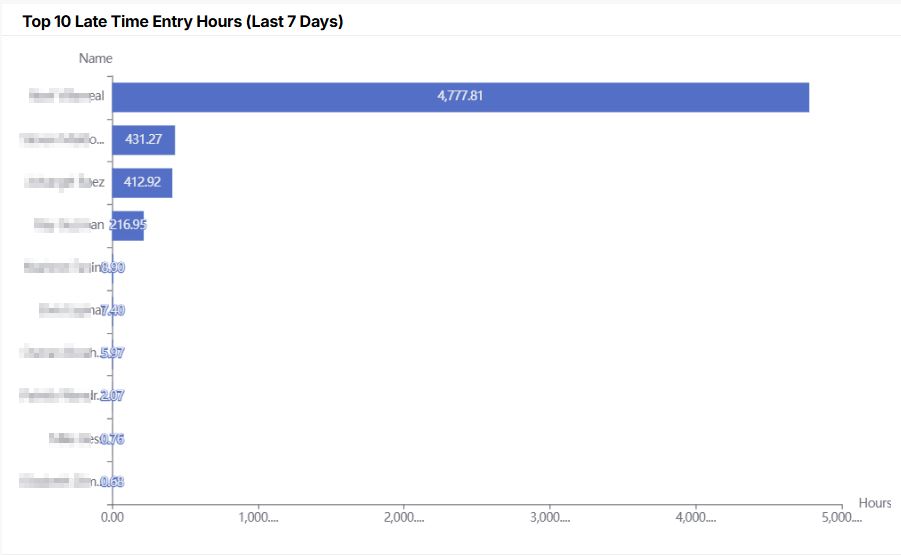This screenshot has height=555, width=901.
Task: Click the name label beside the 216.95 bar
Action: click(x=69, y=225)
